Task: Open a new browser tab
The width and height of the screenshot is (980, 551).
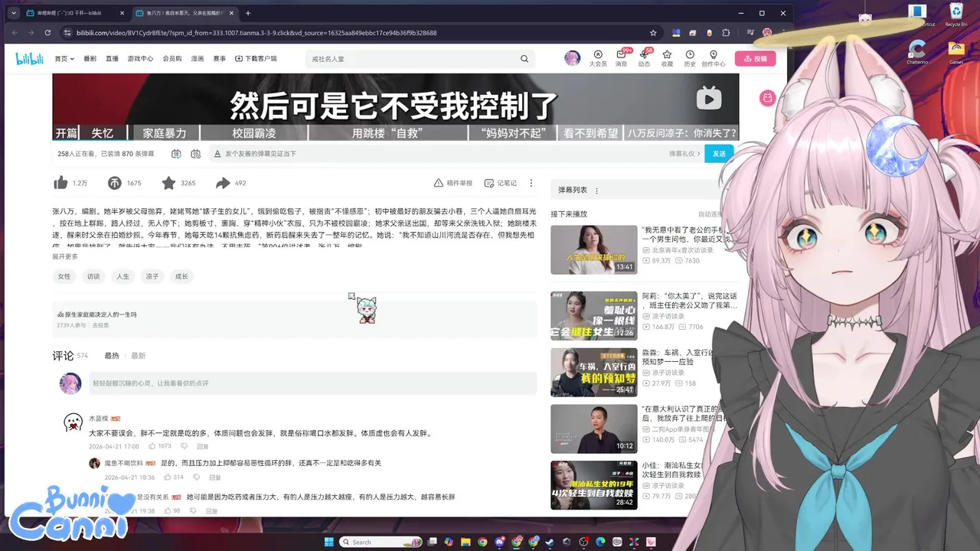Action: 248,13
